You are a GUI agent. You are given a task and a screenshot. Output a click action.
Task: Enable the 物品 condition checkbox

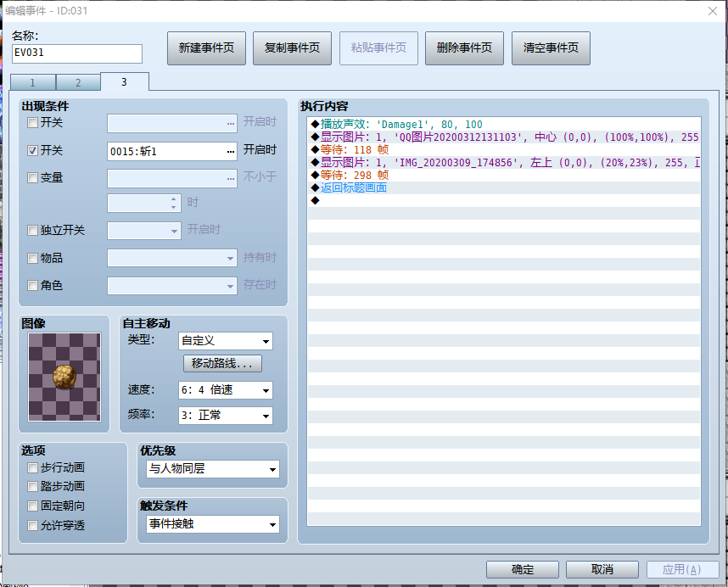coord(32,259)
